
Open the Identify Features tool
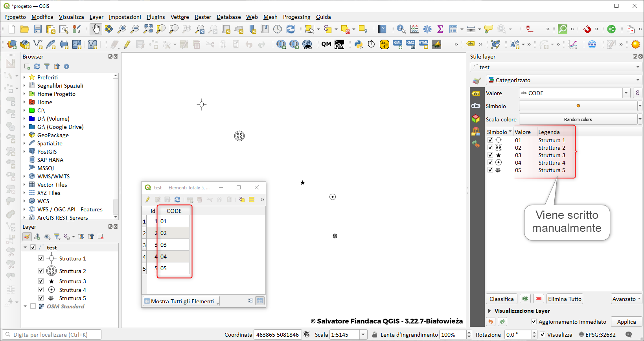tap(401, 29)
